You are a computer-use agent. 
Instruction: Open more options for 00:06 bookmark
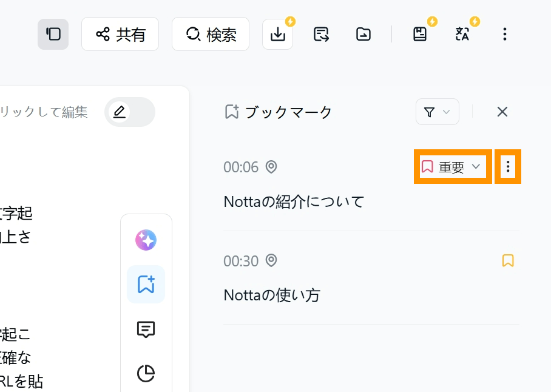(508, 166)
